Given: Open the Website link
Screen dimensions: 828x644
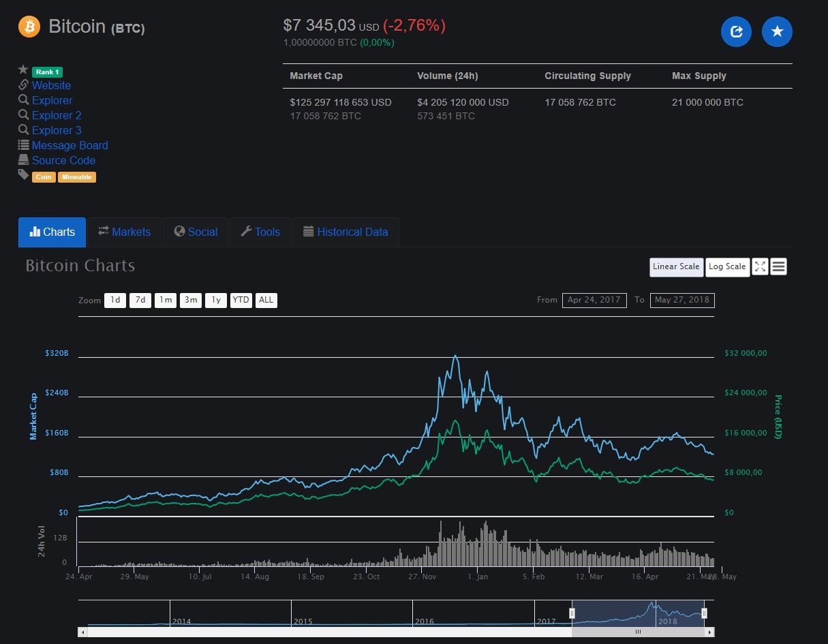Looking at the screenshot, I should (51, 85).
